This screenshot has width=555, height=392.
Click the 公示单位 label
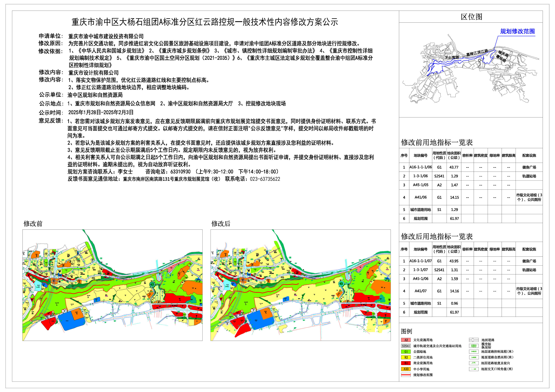51,95
